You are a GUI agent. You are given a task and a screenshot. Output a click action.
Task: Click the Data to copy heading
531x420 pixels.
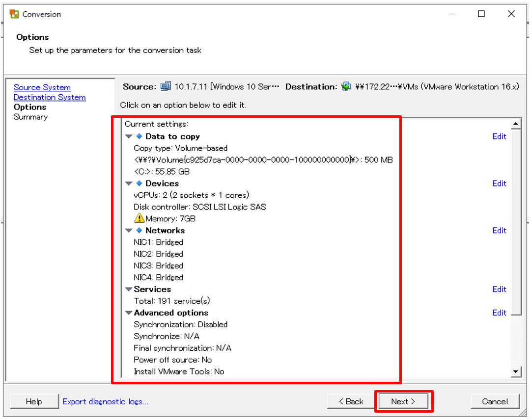coord(173,136)
